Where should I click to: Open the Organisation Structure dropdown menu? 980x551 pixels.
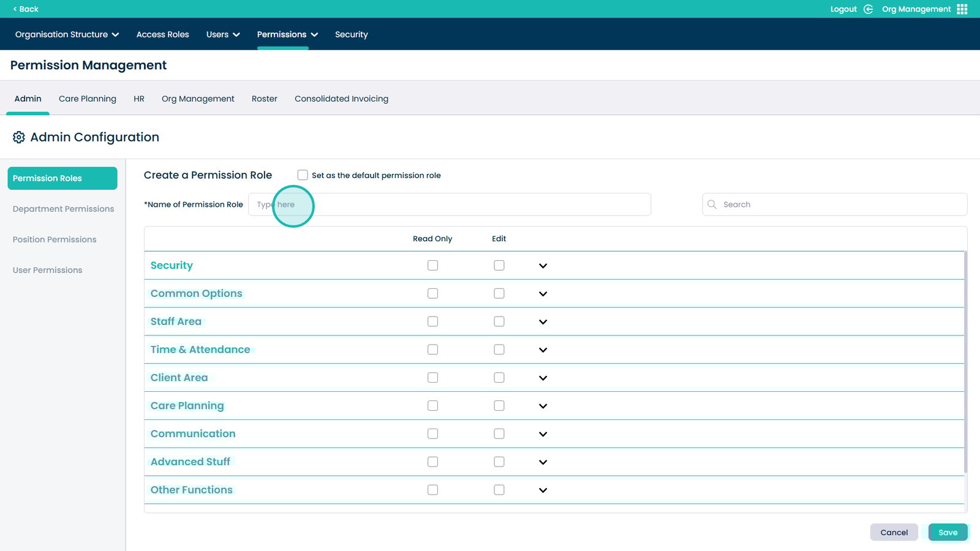point(67,34)
